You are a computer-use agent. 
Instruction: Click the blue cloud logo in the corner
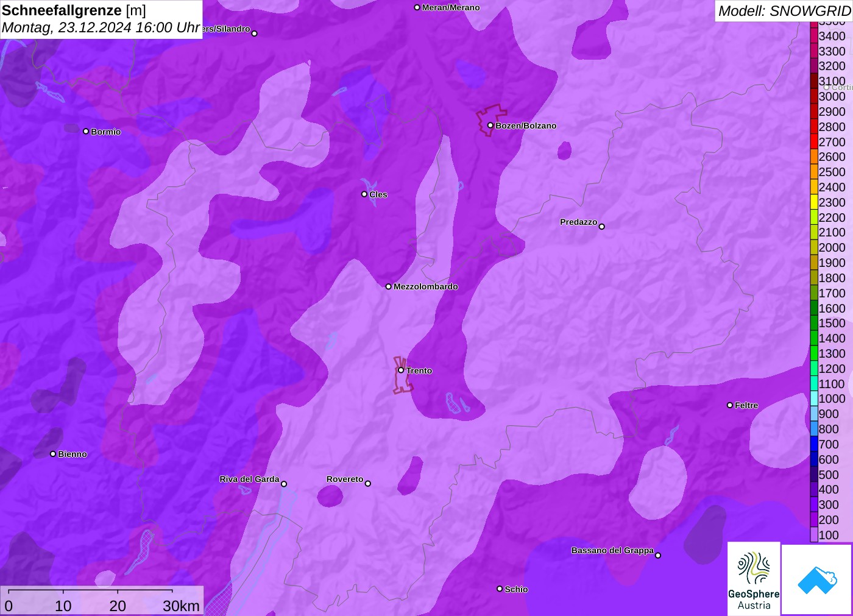[817, 579]
